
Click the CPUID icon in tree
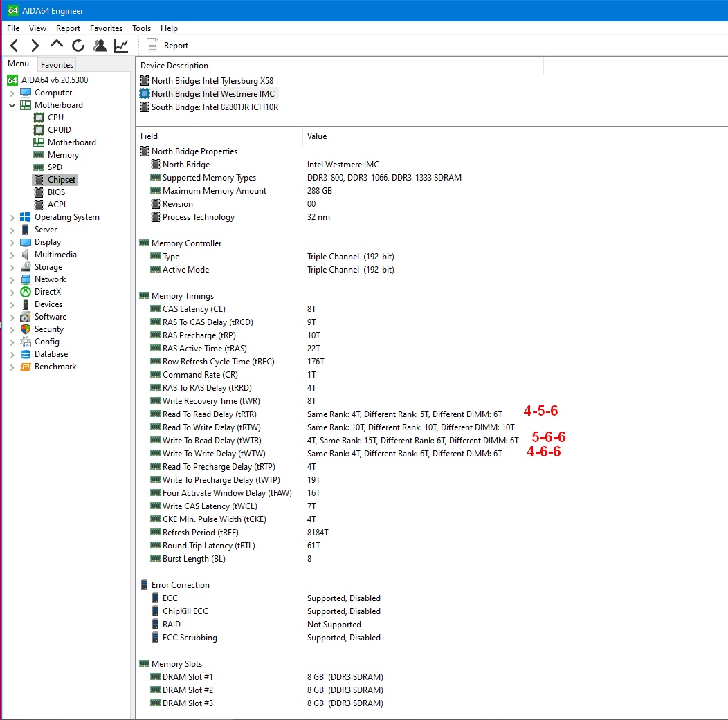click(39, 130)
